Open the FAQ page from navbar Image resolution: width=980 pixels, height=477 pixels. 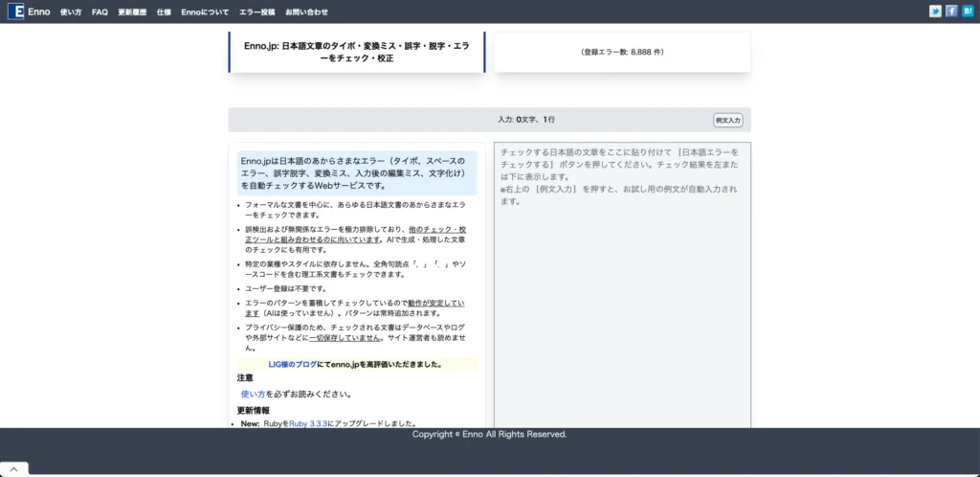click(x=100, y=12)
